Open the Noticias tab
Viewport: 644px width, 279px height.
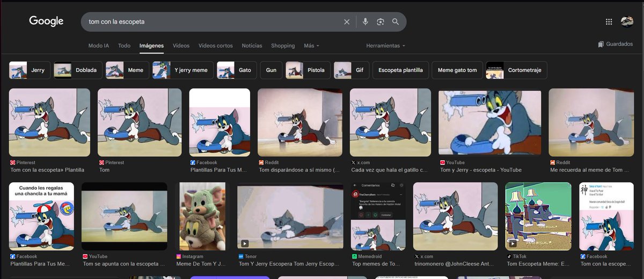coord(252,46)
